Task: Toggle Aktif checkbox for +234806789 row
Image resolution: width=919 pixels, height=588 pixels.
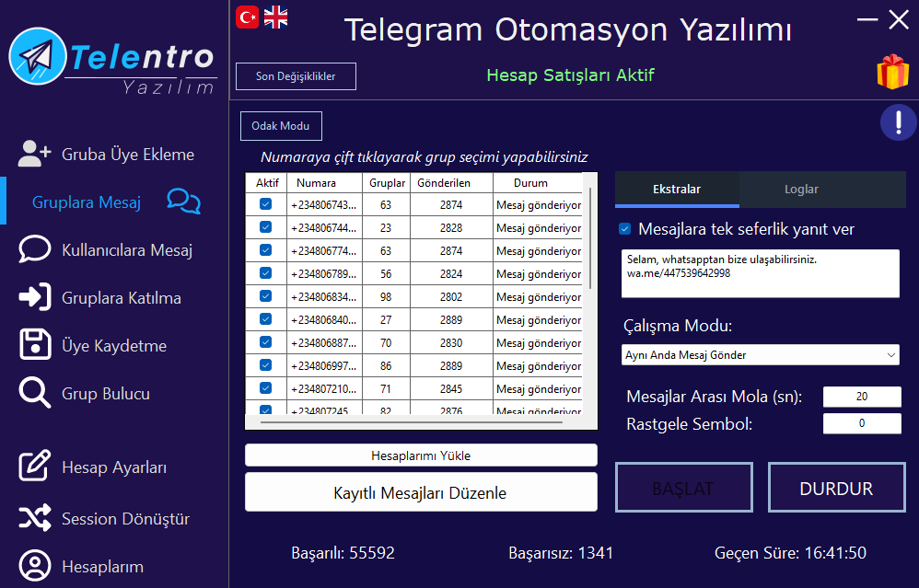Action: point(266,273)
